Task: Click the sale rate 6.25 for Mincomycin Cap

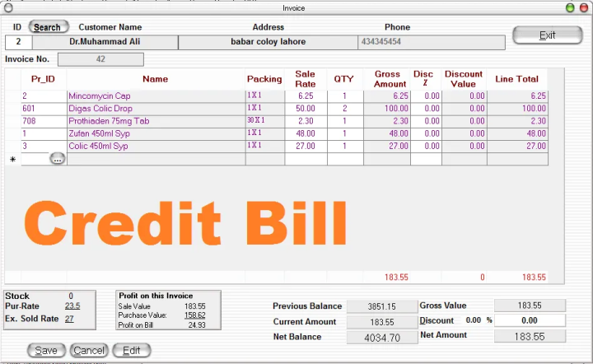Action: click(x=306, y=96)
